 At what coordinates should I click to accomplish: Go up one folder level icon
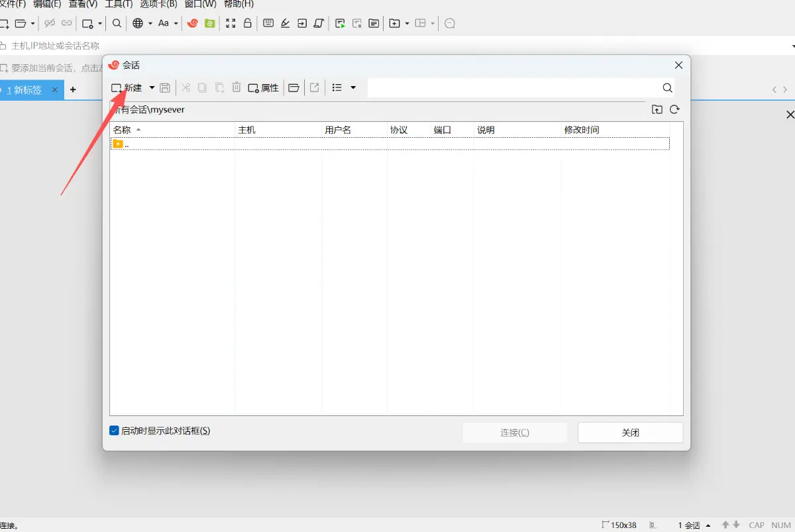657,110
